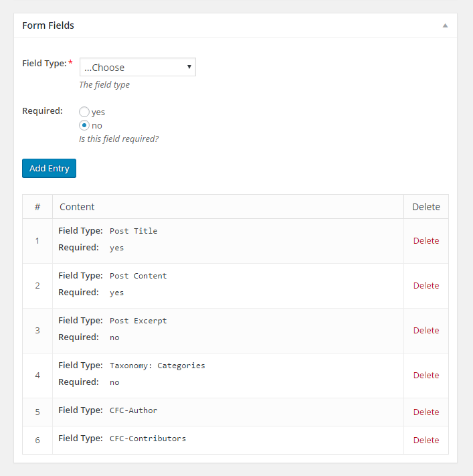Click the CFC-Author row text
The image size is (473, 476).
pyautogui.click(x=133, y=410)
